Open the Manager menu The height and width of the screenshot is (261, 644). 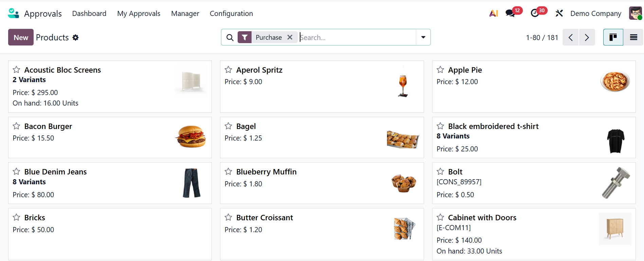(x=185, y=14)
